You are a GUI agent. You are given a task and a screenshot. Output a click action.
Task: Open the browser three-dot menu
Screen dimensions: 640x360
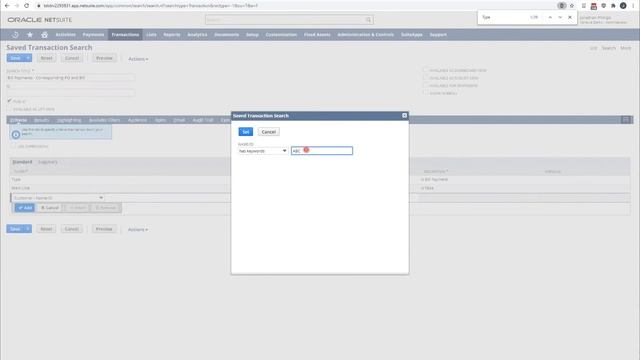633,6
